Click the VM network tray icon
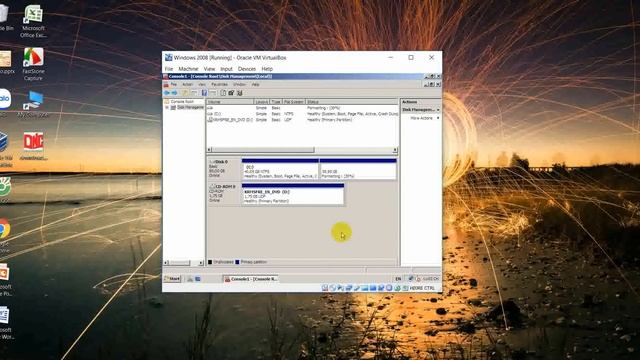640x360 pixels. [411, 278]
